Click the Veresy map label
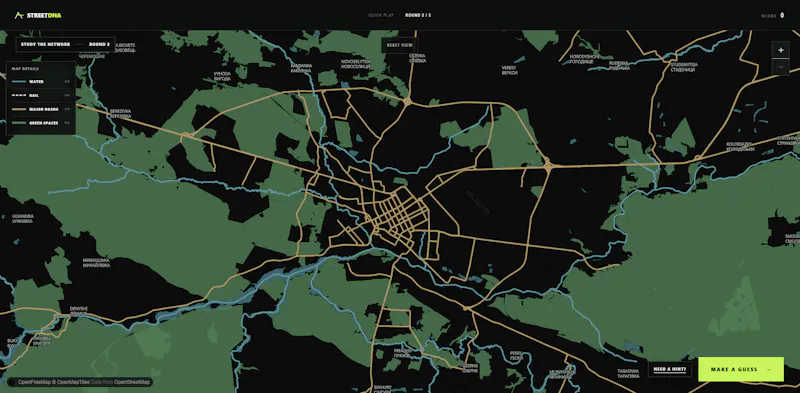 tap(509, 70)
